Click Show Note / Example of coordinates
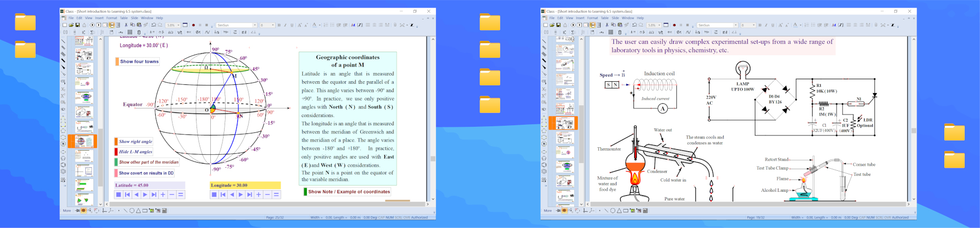The height and width of the screenshot is (228, 980). (x=347, y=192)
